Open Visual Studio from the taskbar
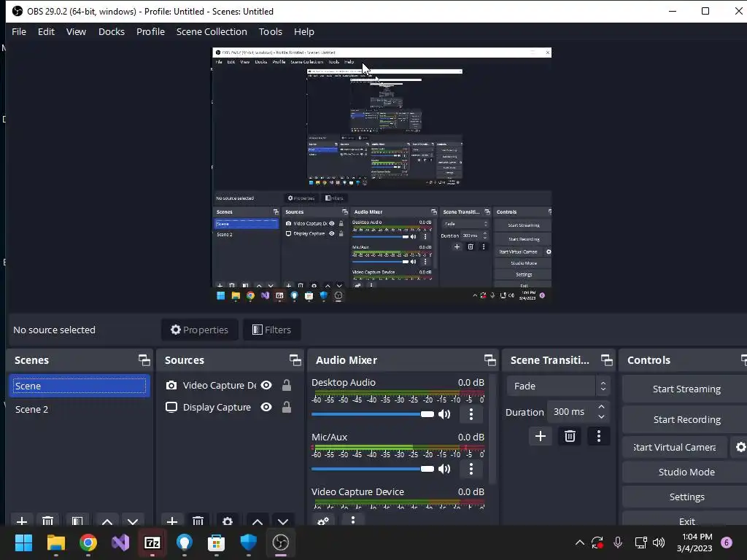This screenshot has width=747, height=560. click(x=120, y=542)
